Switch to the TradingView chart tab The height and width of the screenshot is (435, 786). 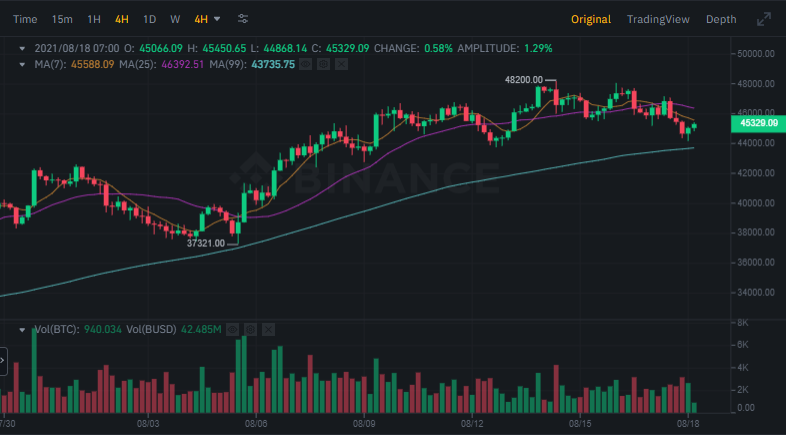pyautogui.click(x=658, y=19)
